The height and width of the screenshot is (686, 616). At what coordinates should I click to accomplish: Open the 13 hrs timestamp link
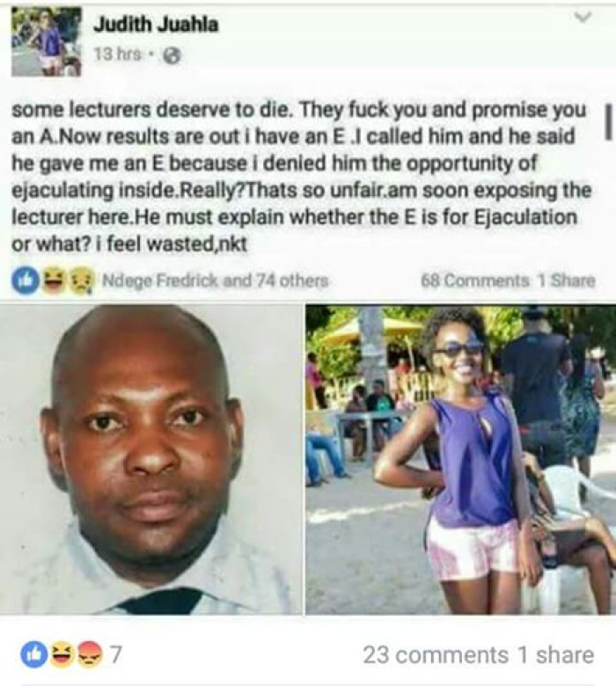point(117,55)
